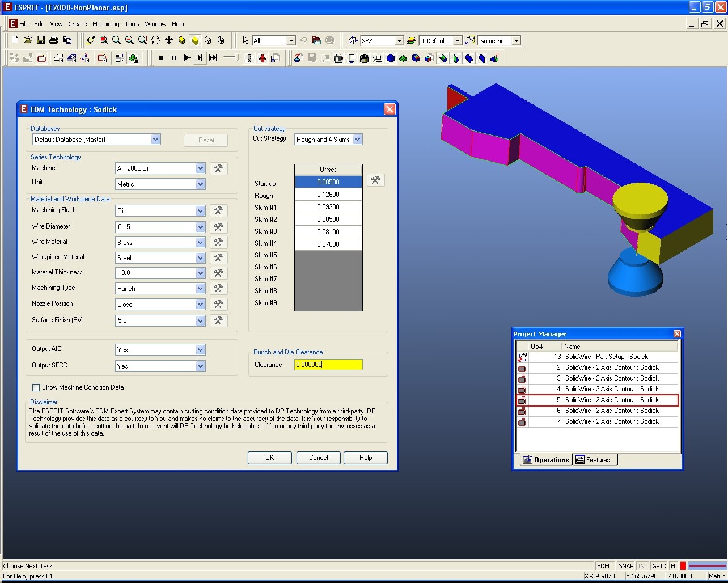Toggle GRID mode in status bar
The height and width of the screenshot is (583, 728).
pyautogui.click(x=659, y=566)
